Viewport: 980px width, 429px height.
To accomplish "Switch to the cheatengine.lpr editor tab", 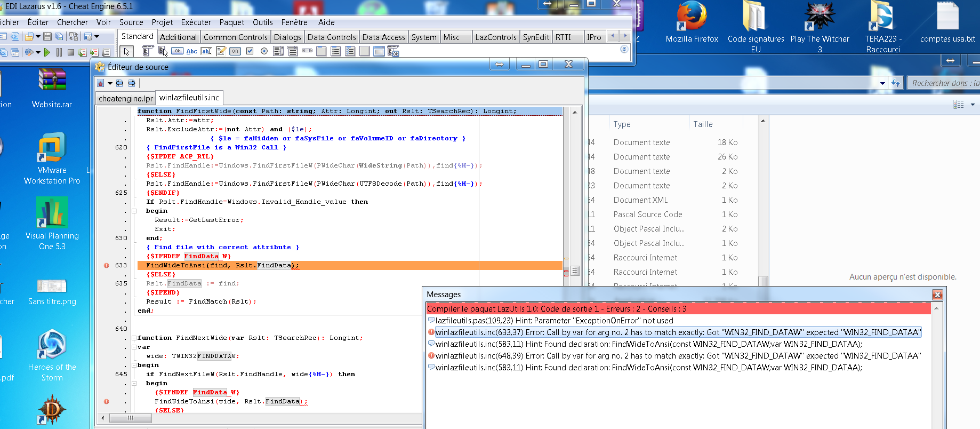I will point(126,98).
